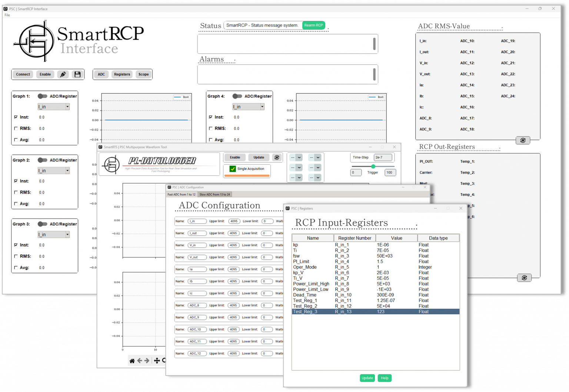The width and height of the screenshot is (569, 392).
Task: Select the pan tool in the plot toolbar
Action: coord(157,360)
